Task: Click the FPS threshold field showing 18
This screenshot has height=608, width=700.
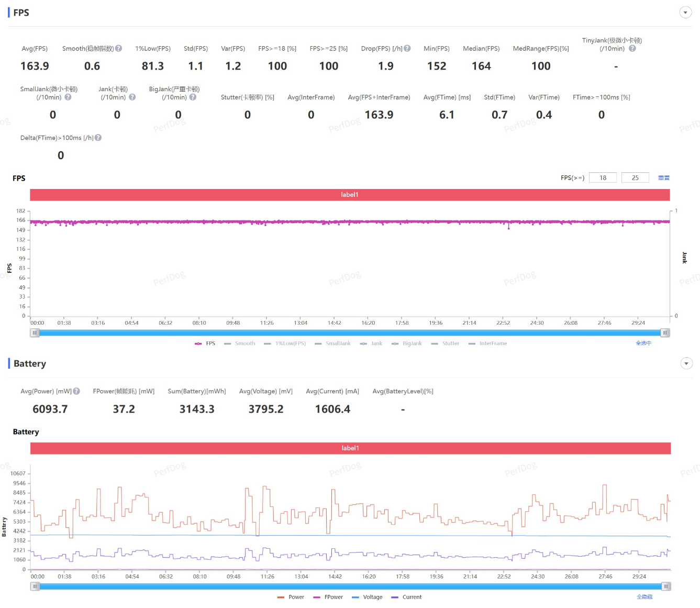Action: 603,178
